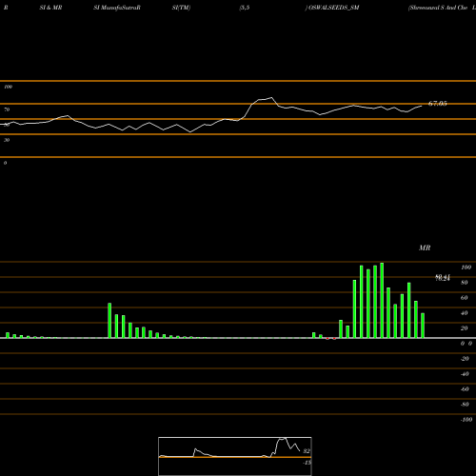This screenshot has height=476, width=476.
Task: Click the '100' label on the MR axis
Action: [x=466, y=268]
